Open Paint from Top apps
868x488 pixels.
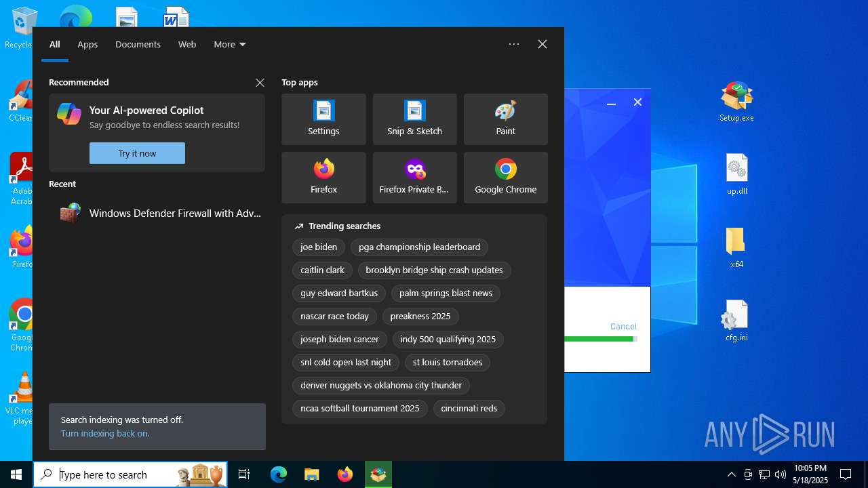coord(505,119)
